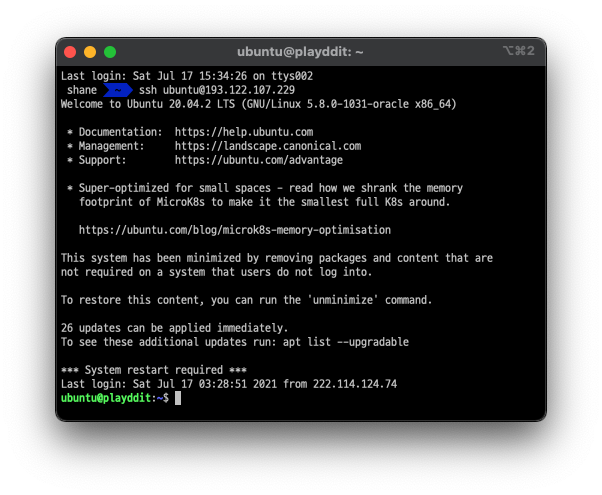The height and width of the screenshot is (495, 602).
Task: Click 'This system has been minimized' line
Action: (x=276, y=258)
